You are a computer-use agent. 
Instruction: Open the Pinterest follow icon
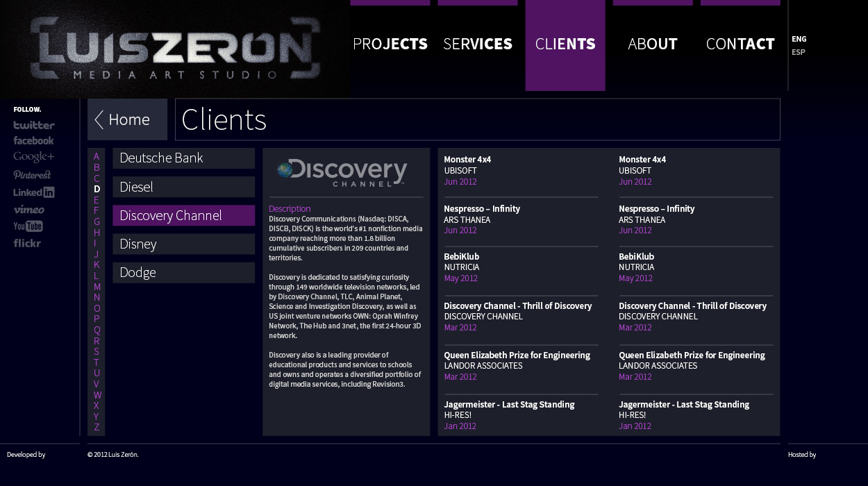[32, 175]
